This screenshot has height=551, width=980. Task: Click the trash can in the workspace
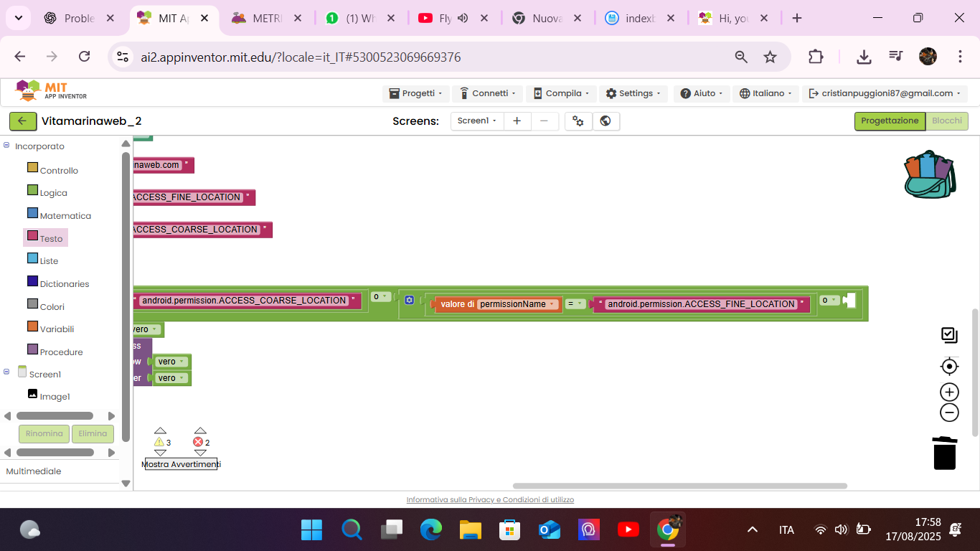pyautogui.click(x=945, y=453)
